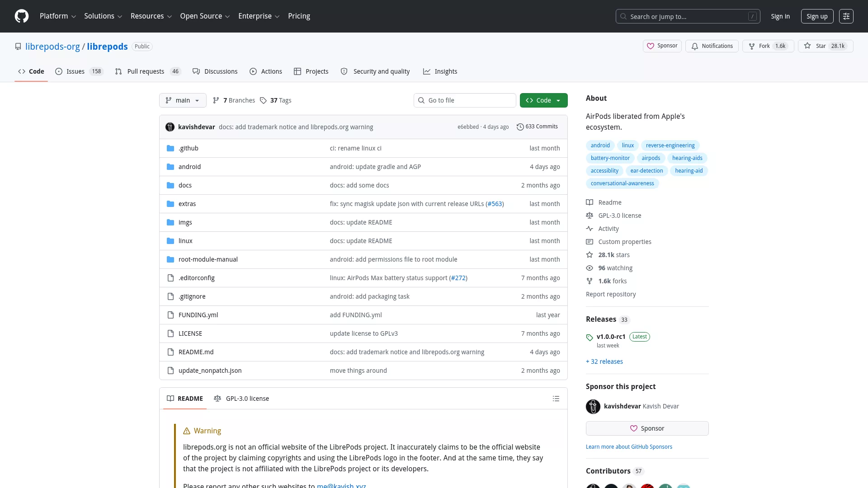Click the tag icon next to 37 Tags
Image resolution: width=868 pixels, height=488 pixels.
coord(263,100)
